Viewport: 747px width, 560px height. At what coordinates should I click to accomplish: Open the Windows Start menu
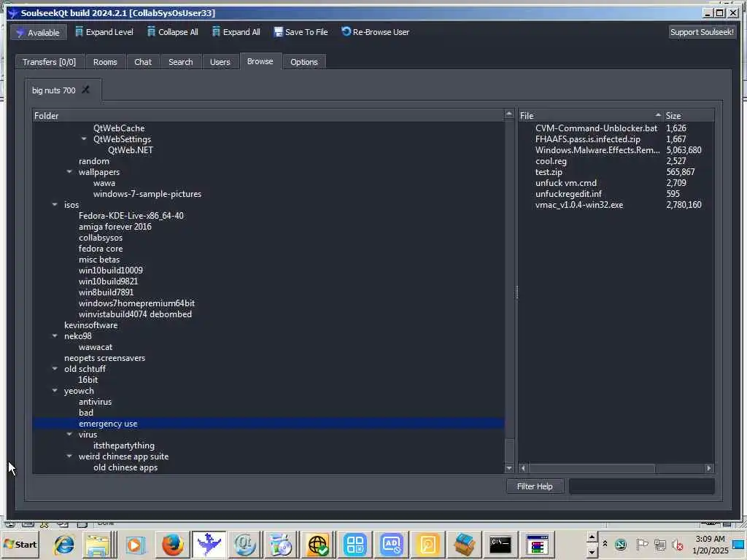20,544
